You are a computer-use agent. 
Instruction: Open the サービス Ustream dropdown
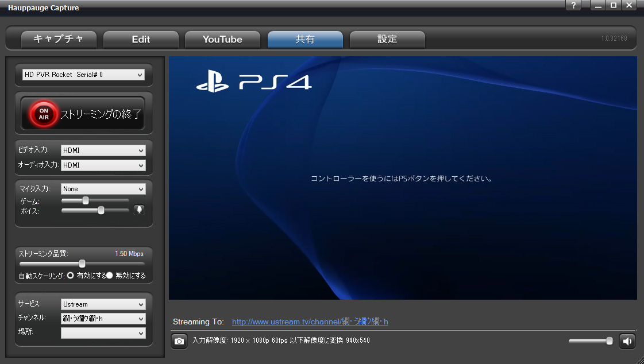(x=103, y=304)
